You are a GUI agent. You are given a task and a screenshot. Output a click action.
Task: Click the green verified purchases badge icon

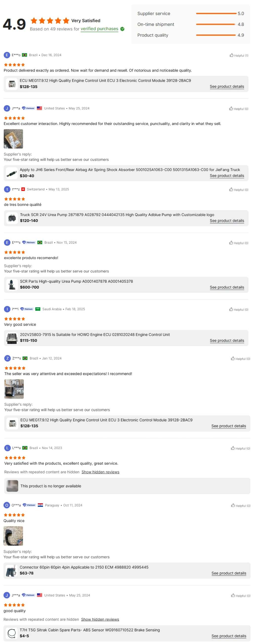pyautogui.click(x=122, y=29)
